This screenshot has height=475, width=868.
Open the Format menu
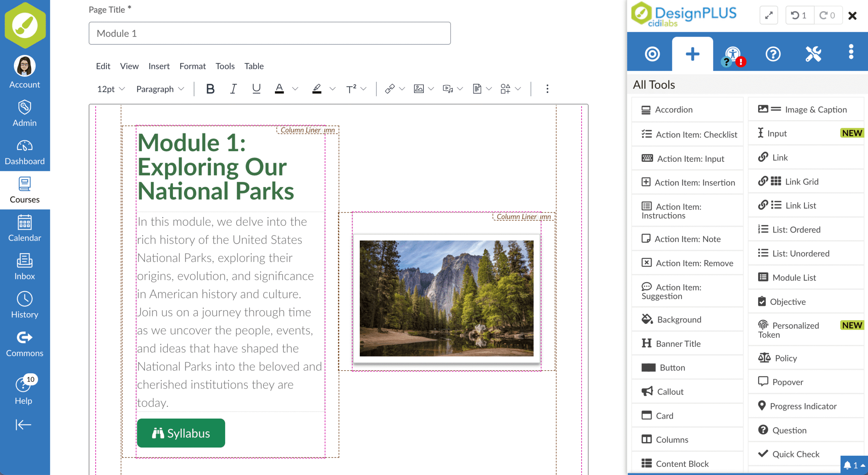click(192, 66)
